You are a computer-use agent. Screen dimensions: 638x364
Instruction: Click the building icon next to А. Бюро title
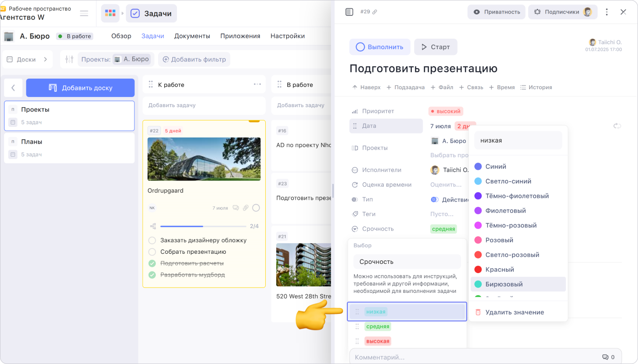pos(9,36)
